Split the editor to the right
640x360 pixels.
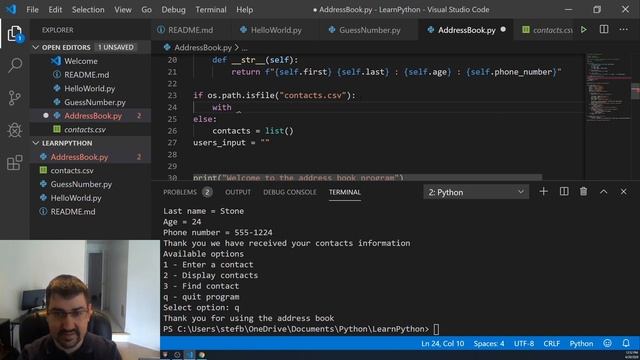coord(604,29)
